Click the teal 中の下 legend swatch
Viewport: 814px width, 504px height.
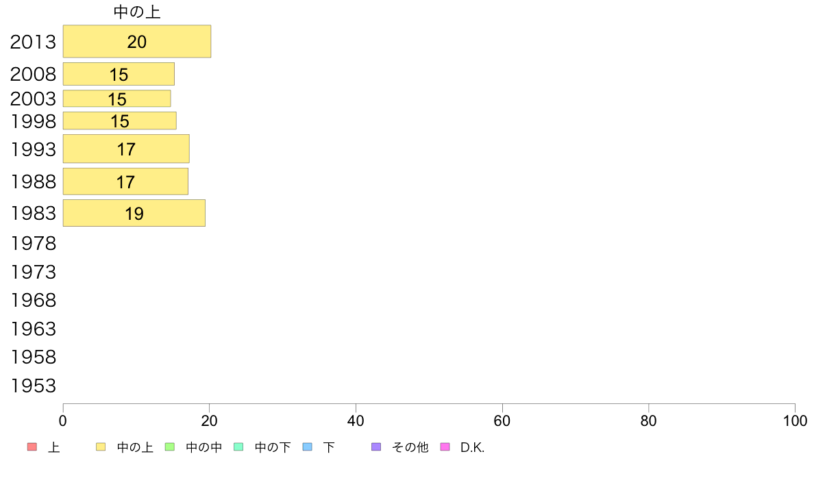239,447
